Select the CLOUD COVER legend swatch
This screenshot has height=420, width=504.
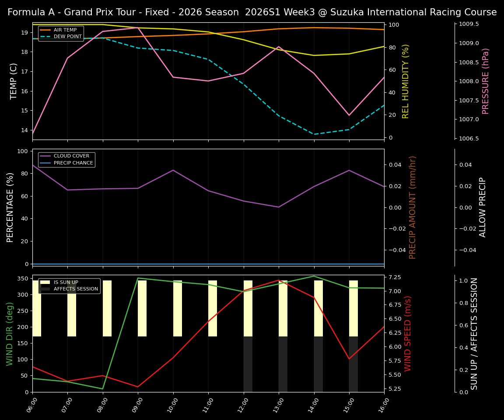45,156
